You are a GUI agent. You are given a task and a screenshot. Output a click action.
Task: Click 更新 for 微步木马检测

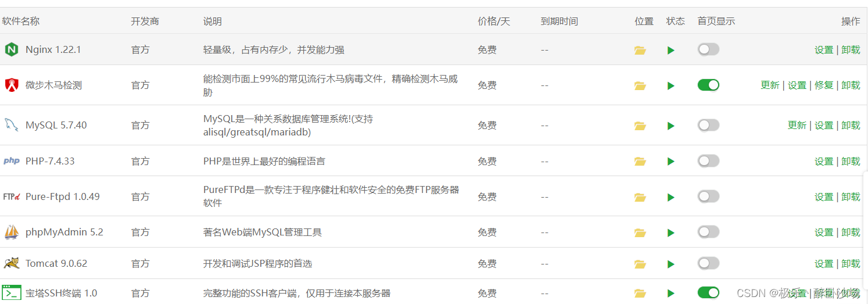tap(770, 85)
